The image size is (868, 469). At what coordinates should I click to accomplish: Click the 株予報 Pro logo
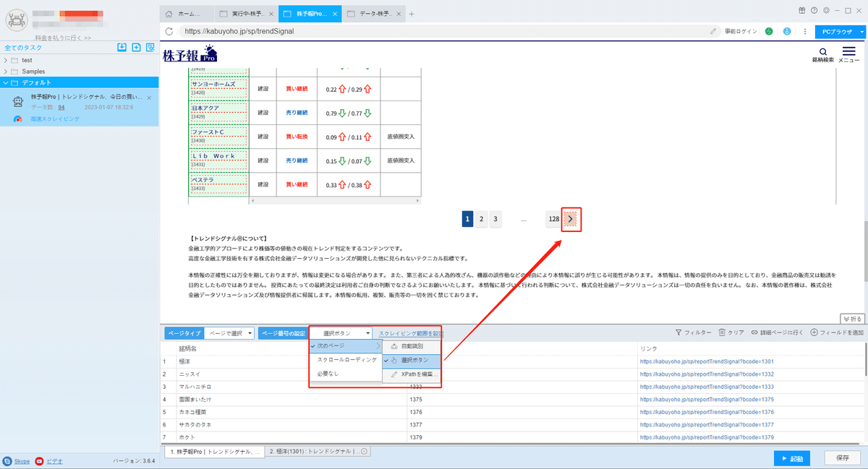tap(190, 53)
